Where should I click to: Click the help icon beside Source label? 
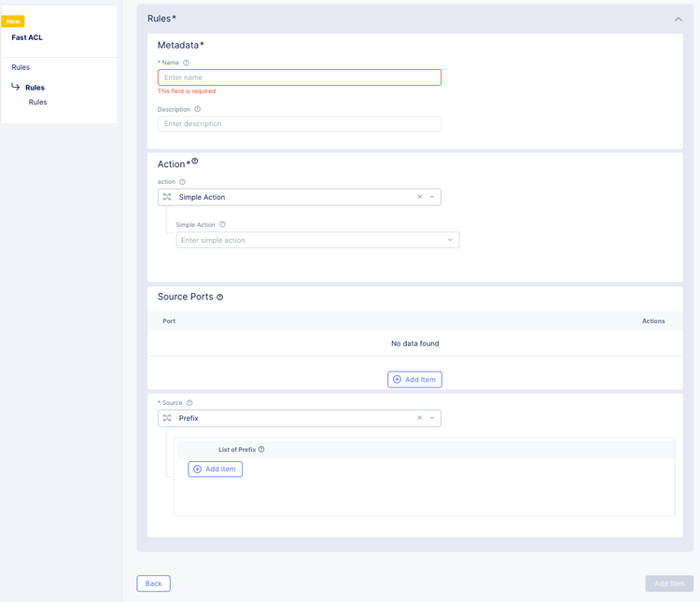(x=189, y=403)
